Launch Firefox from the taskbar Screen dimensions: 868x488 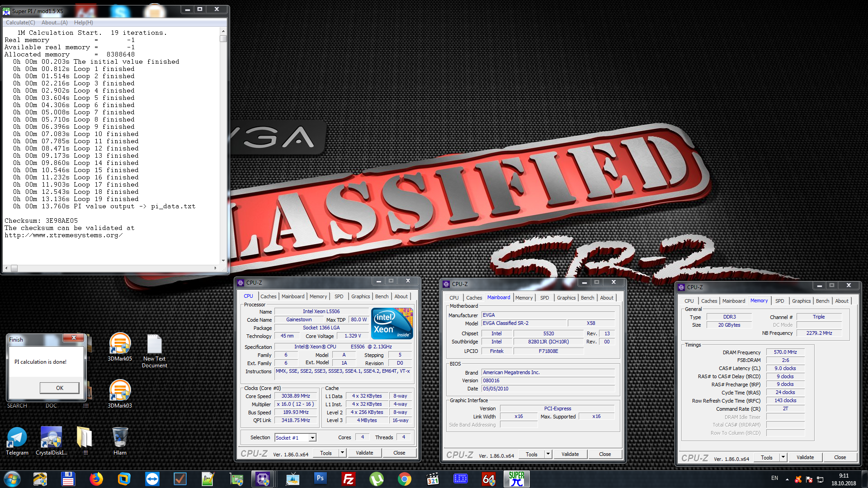click(x=96, y=479)
